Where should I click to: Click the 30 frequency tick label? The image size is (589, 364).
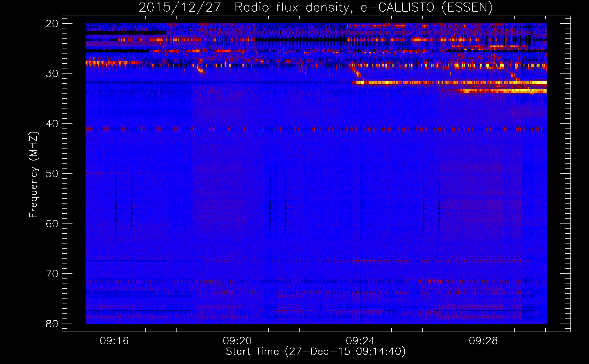point(52,74)
